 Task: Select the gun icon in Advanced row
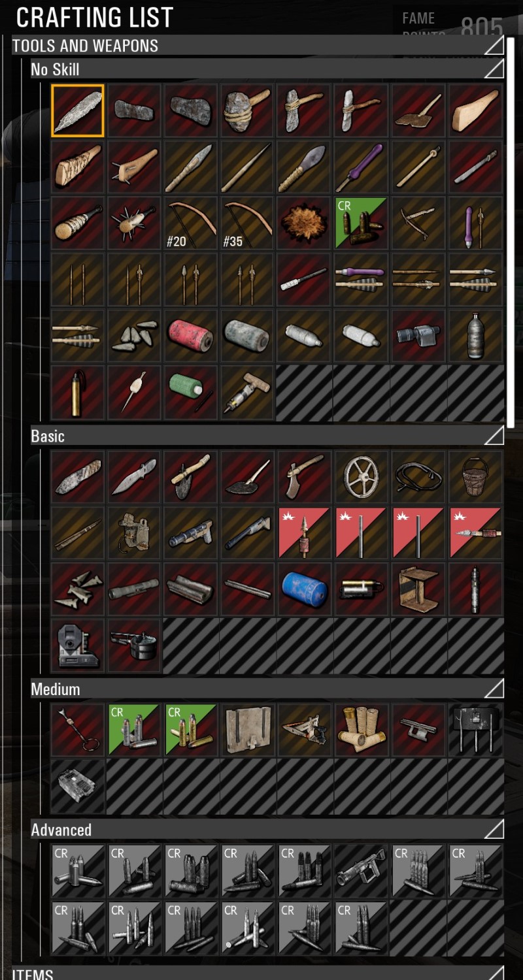362,870
